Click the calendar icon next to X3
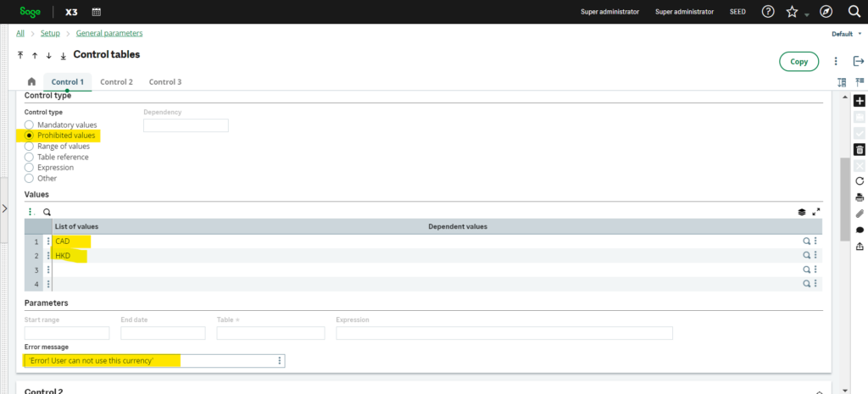The width and height of the screenshot is (868, 394). [97, 12]
